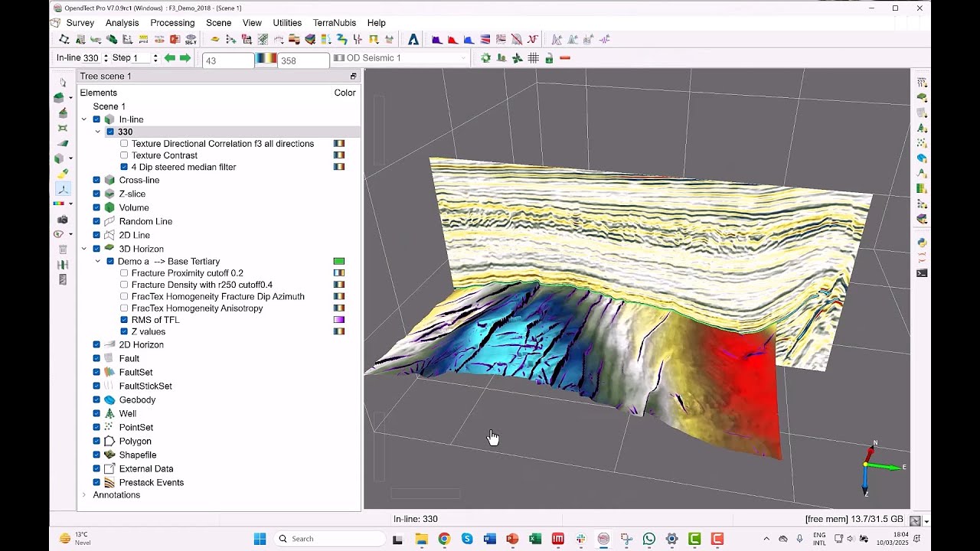Collapse the 330 in-line node
This screenshot has width=980, height=551.
pyautogui.click(x=98, y=132)
